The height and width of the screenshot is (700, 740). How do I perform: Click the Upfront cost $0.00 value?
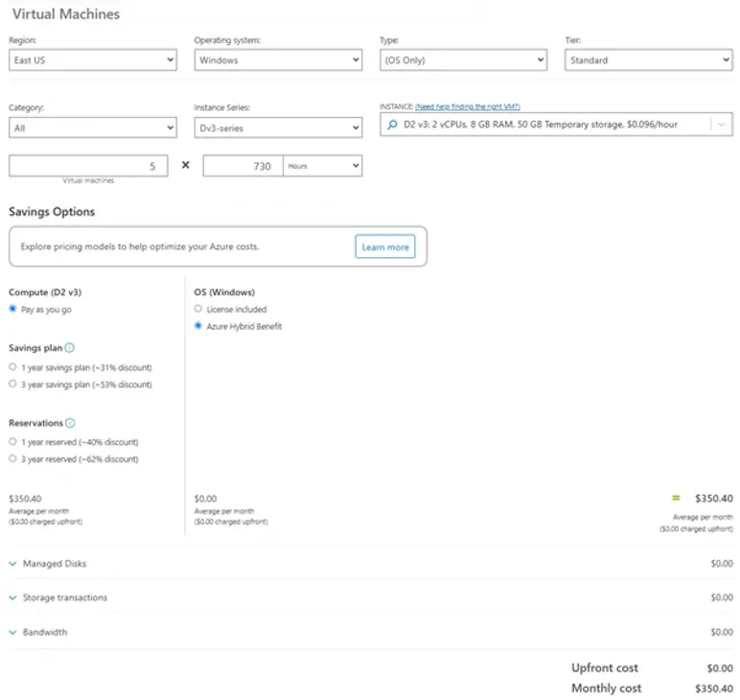click(720, 668)
